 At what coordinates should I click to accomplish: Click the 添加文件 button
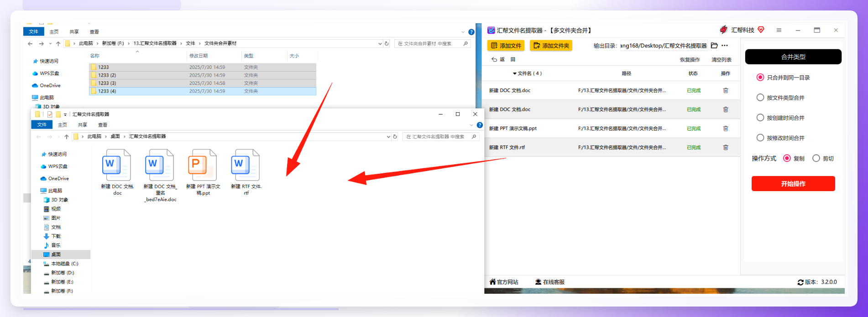coord(506,46)
